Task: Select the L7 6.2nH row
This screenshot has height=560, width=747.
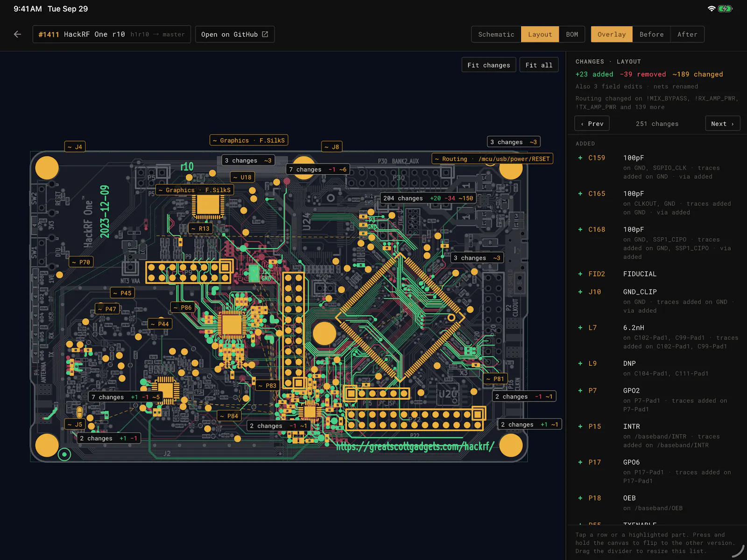Action: 656,337
